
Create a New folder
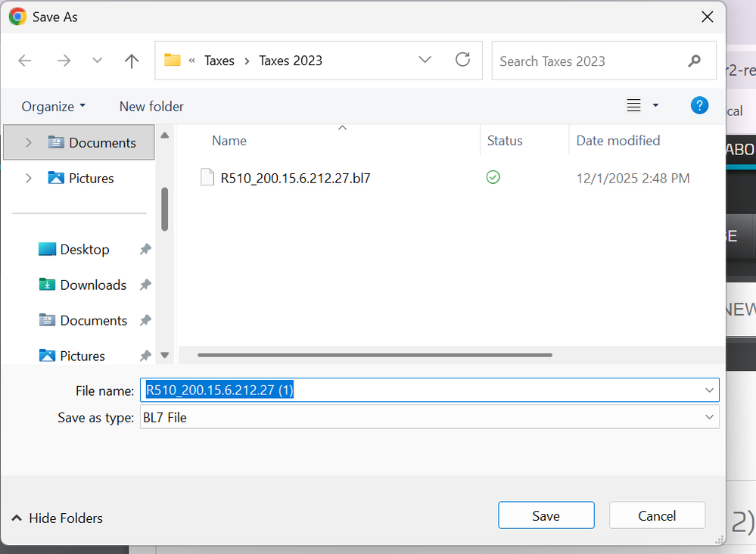pos(151,106)
